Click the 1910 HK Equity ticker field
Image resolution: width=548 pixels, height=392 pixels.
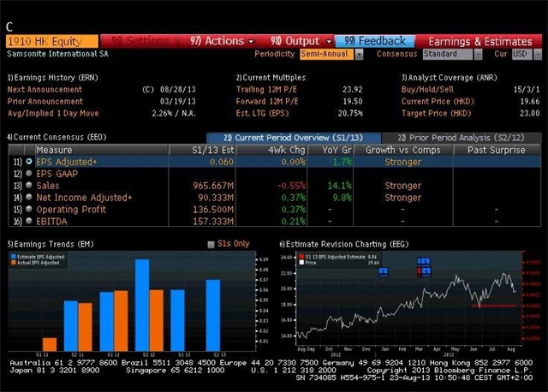(52, 41)
